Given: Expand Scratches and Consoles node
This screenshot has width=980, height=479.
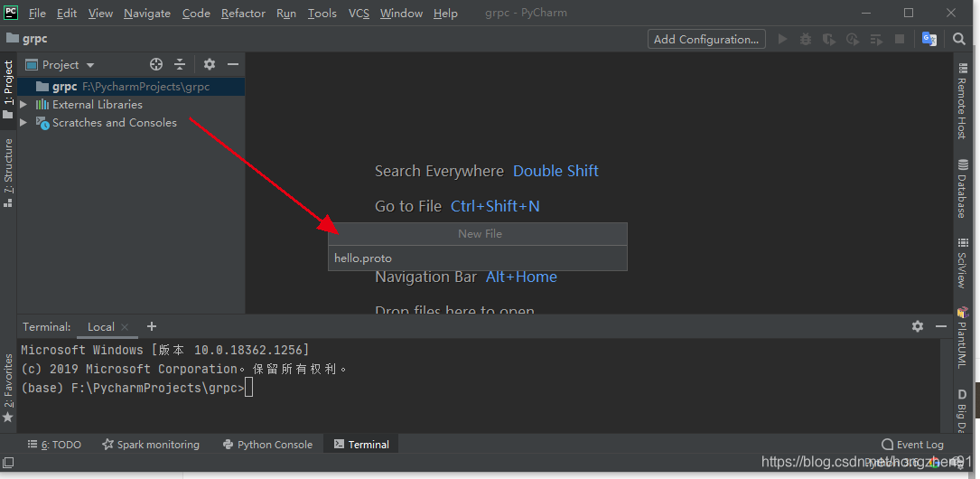Looking at the screenshot, I should [x=23, y=123].
